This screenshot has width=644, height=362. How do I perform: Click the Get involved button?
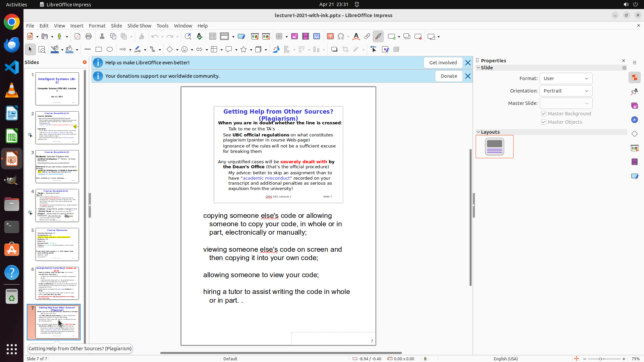[x=443, y=63]
